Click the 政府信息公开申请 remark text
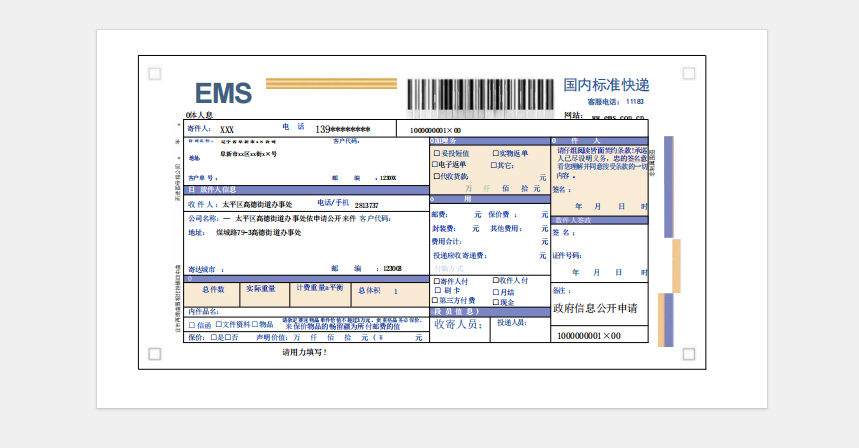The width and height of the screenshot is (859, 448). [x=595, y=308]
